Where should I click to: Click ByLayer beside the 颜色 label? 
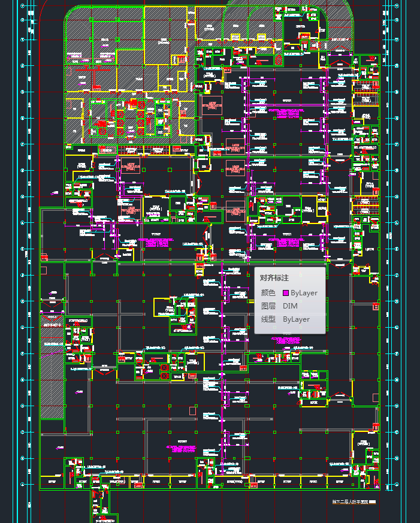pos(304,293)
